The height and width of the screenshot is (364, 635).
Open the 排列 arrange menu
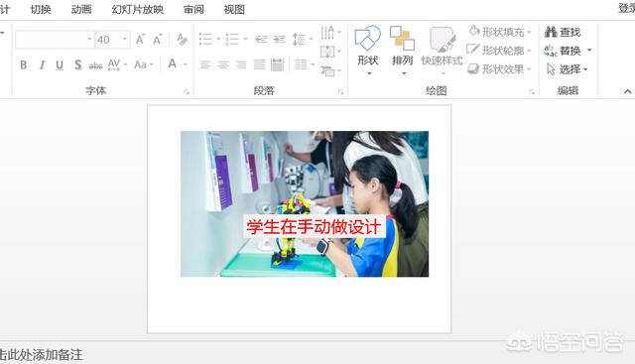[x=402, y=51]
